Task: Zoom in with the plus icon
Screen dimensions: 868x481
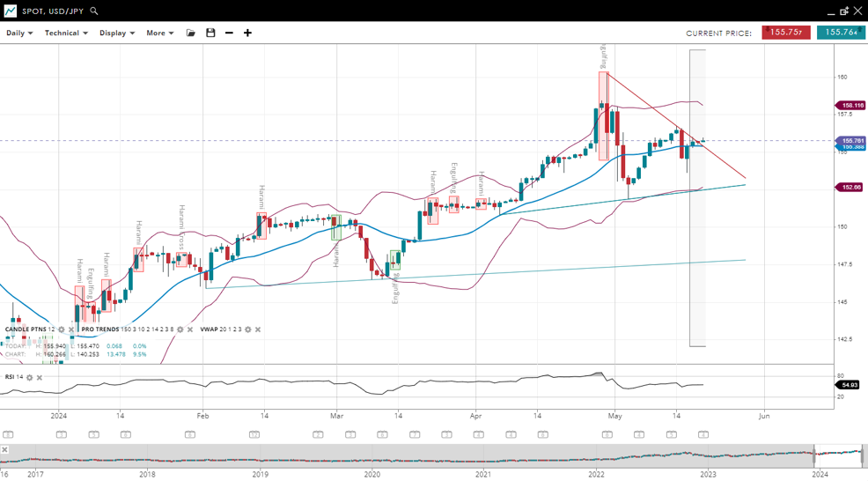Action: (x=247, y=33)
